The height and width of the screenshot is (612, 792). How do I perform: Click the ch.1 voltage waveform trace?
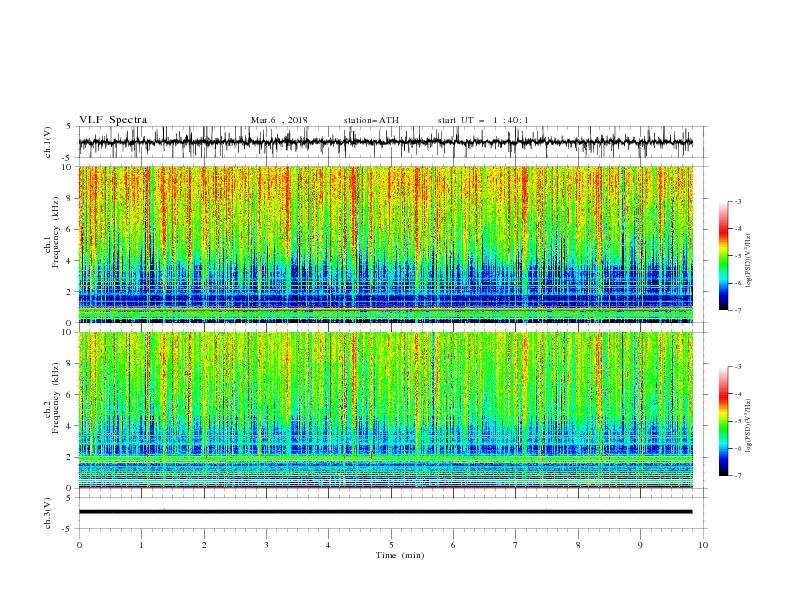point(385,142)
